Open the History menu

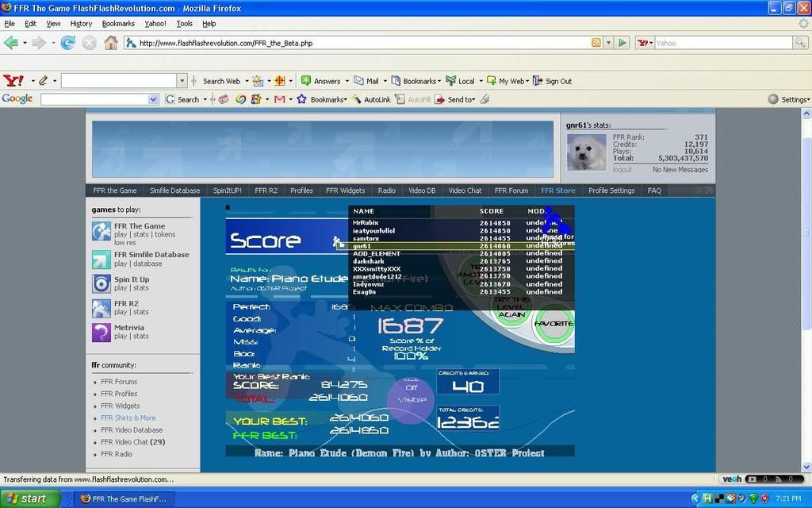click(81, 24)
